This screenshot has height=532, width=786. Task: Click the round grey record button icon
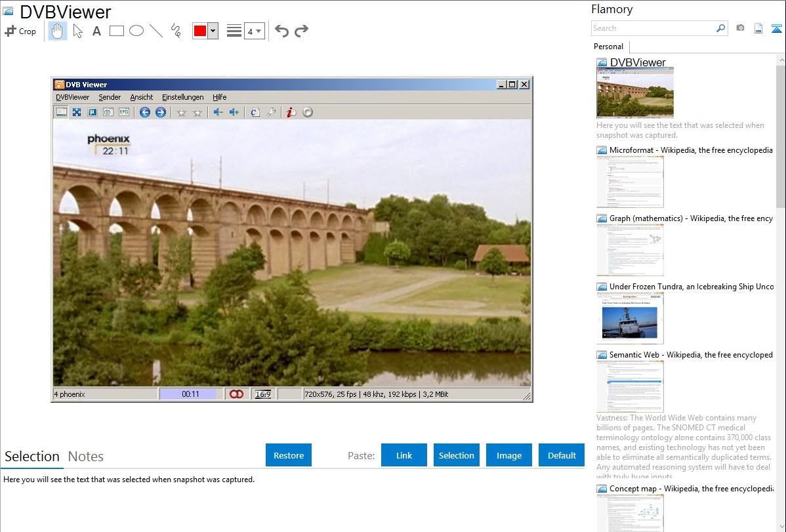point(308,112)
